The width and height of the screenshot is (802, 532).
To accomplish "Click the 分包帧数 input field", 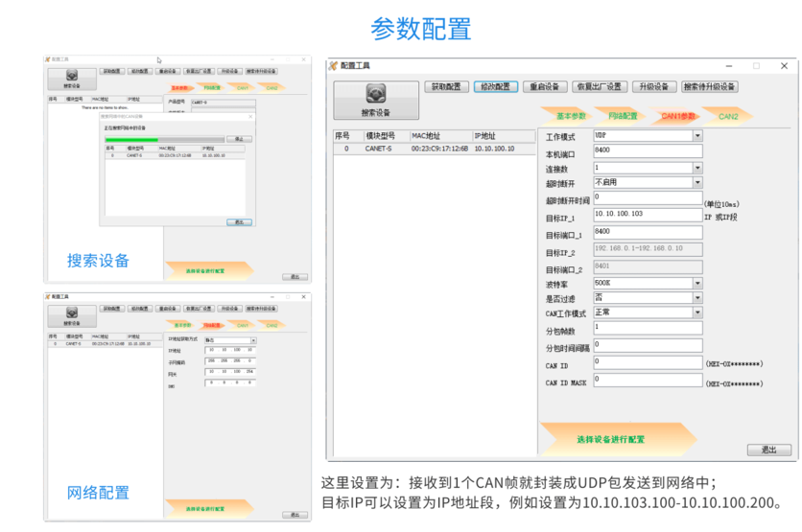I will pyautogui.click(x=648, y=328).
